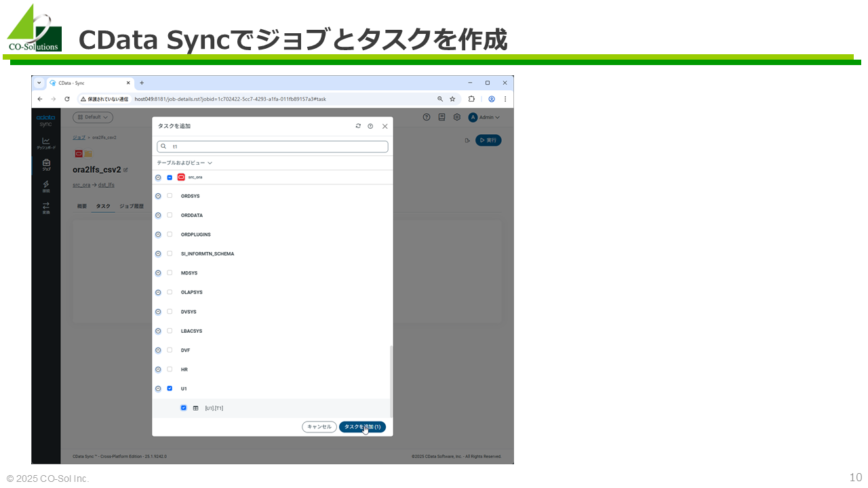Expand the ORDPLUGINS schema

(x=158, y=235)
